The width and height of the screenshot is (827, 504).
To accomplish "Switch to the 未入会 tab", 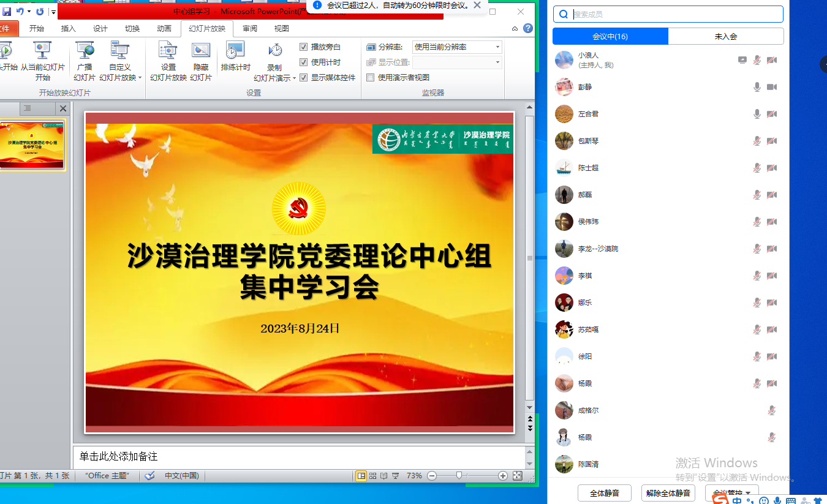I will 725,36.
